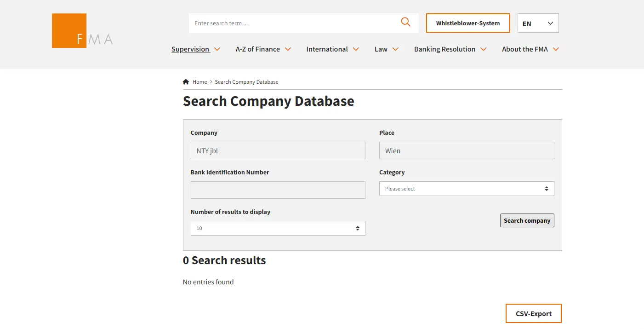
Task: Expand the Banking Resolution chevron
Action: (x=483, y=49)
